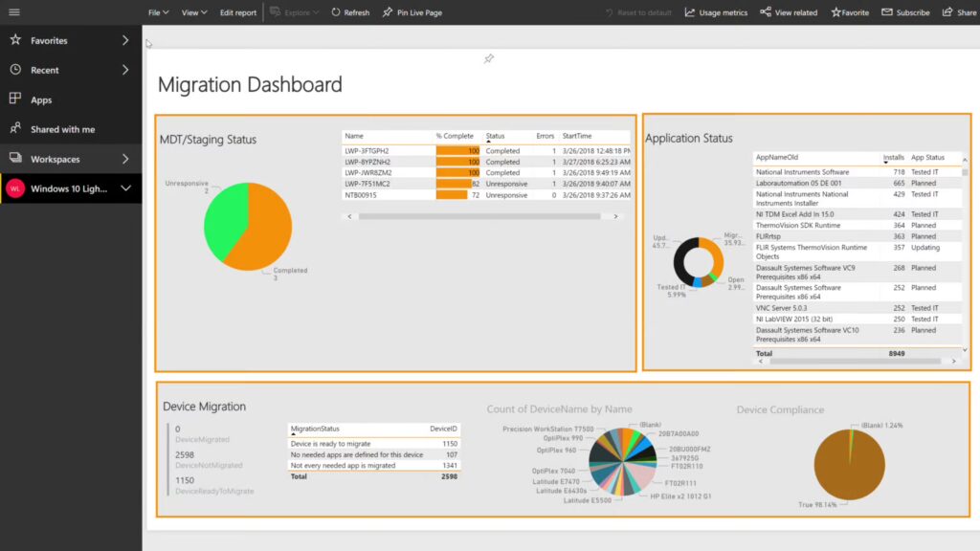Click MDT table scroll-right arrow
The height and width of the screenshot is (551, 980).
[x=615, y=216]
